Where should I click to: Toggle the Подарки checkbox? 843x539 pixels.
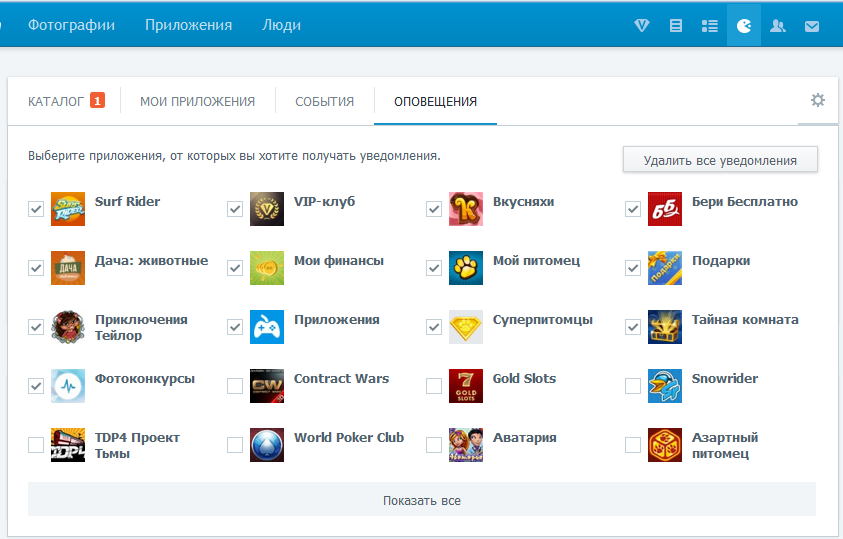[x=633, y=268]
